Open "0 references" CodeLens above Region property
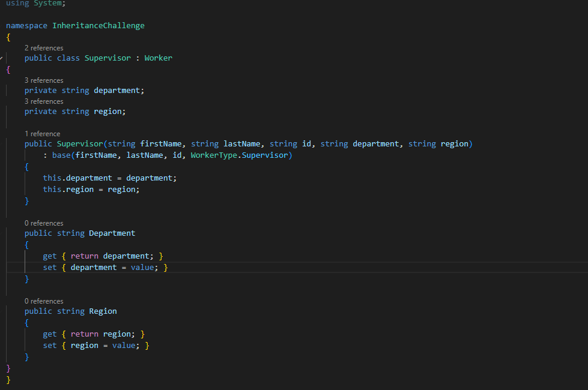Image resolution: width=588 pixels, height=390 pixels. [44, 301]
